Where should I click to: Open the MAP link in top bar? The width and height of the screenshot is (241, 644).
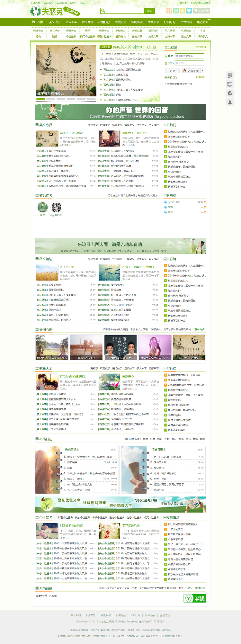73,3
